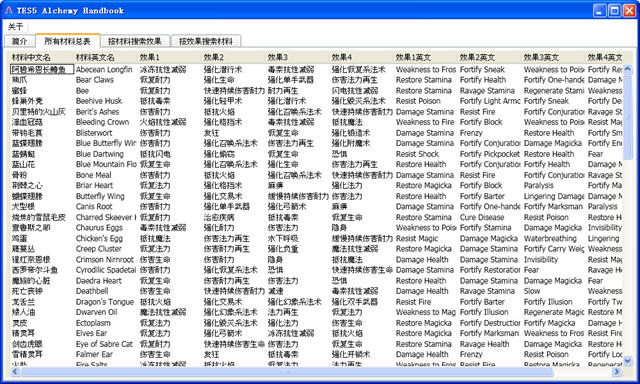Select the Blue Dartwing cell
This screenshot has height=384, width=640.
click(x=100, y=154)
